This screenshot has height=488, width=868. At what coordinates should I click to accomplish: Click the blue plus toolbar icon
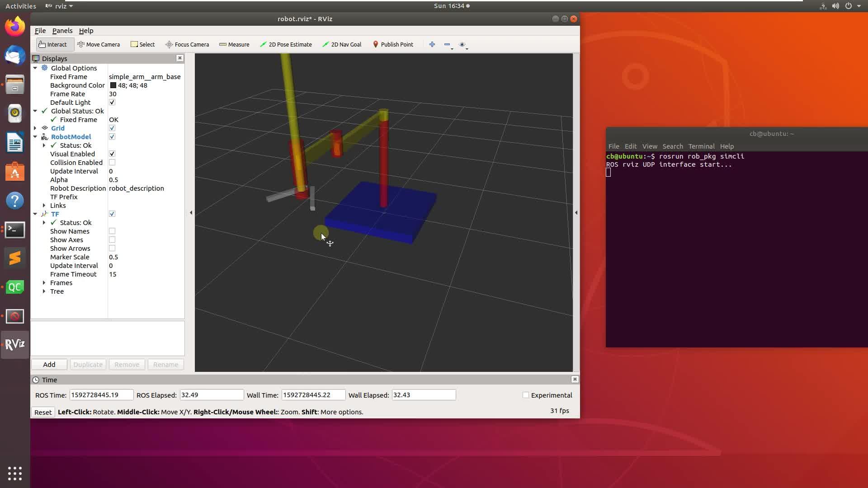coord(432,44)
